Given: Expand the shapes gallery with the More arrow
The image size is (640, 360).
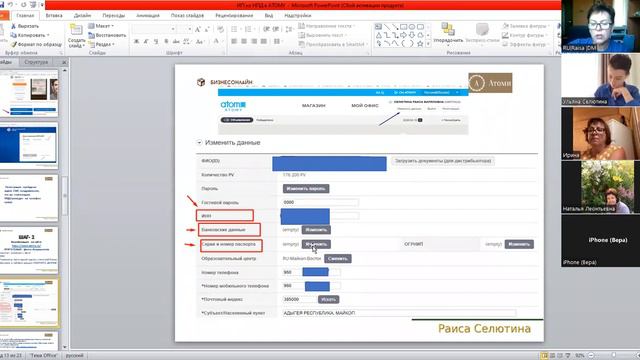Looking at the screenshot, I should pyautogui.click(x=428, y=44).
